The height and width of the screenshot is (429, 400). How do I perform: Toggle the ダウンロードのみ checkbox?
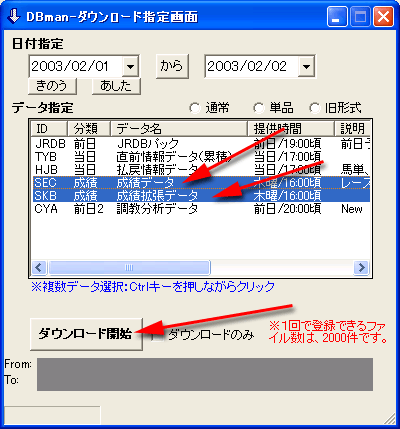158,335
